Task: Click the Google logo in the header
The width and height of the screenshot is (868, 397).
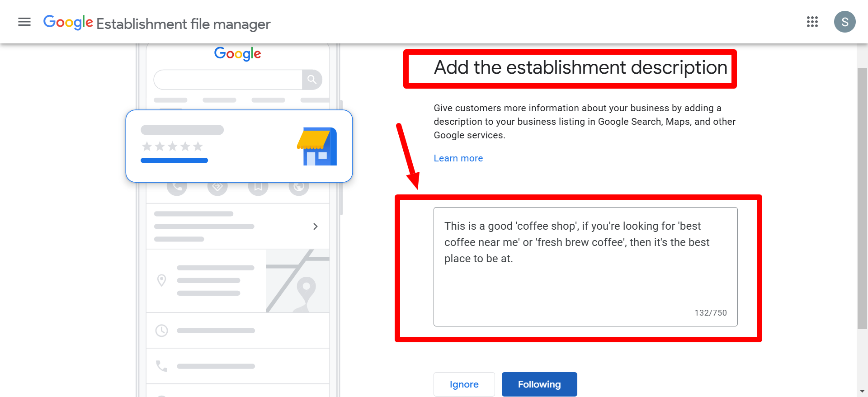Action: [68, 22]
